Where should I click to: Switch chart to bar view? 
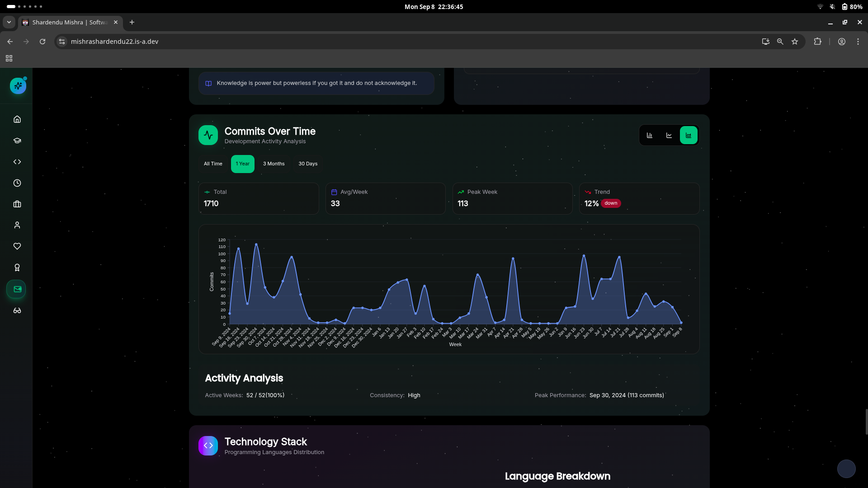[x=650, y=135]
